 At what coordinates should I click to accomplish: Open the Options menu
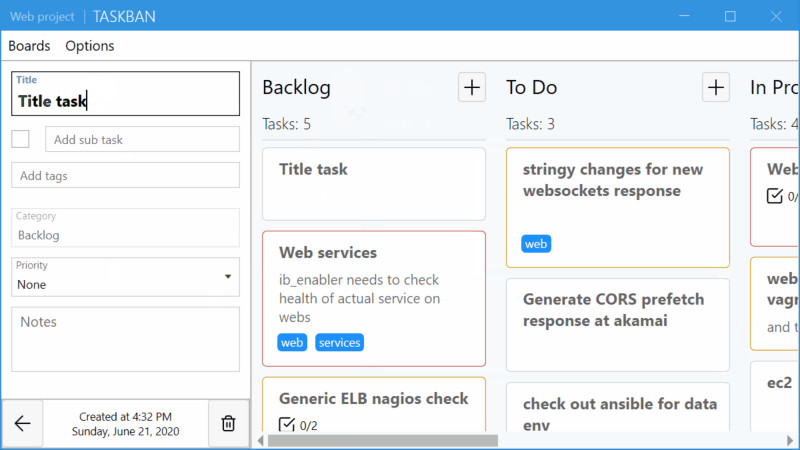pos(90,46)
